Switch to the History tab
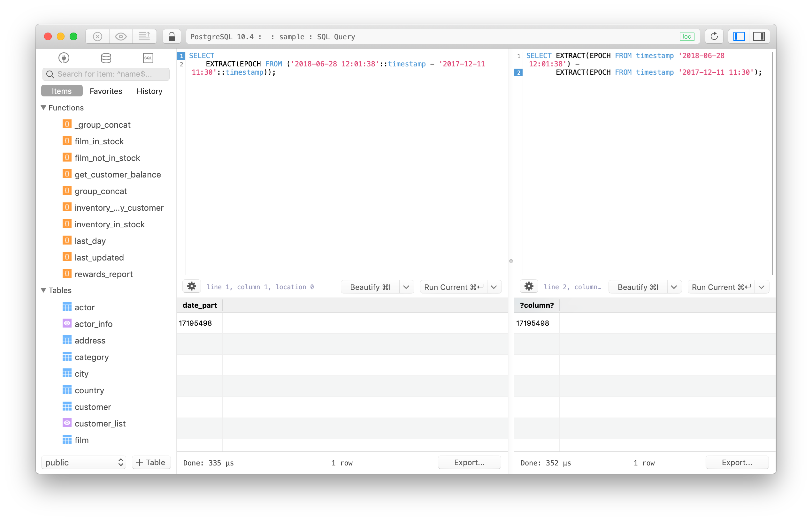 pyautogui.click(x=149, y=91)
